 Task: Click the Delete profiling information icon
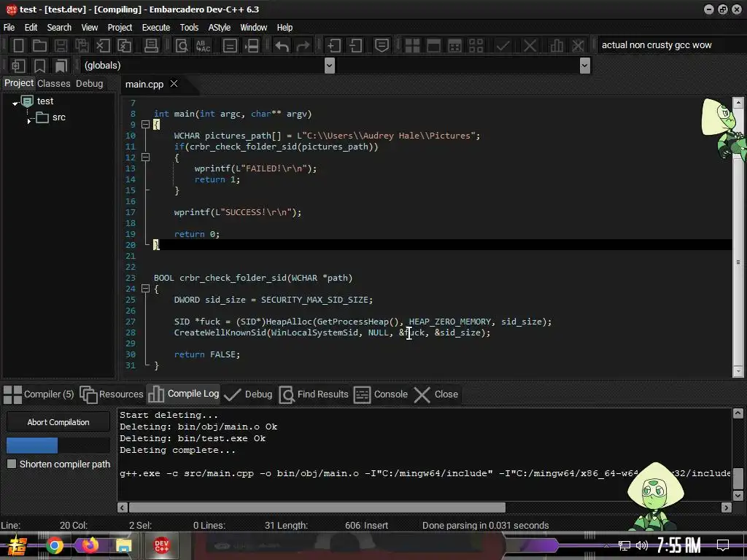point(578,46)
